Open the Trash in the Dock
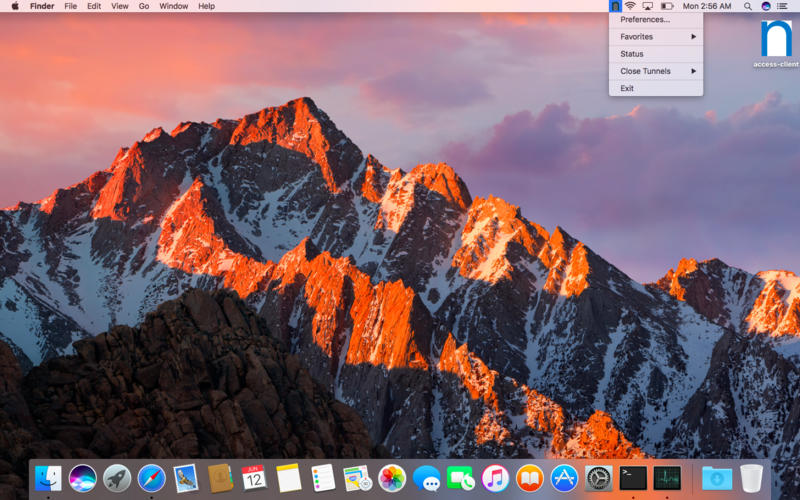800x500 pixels. tap(751, 479)
